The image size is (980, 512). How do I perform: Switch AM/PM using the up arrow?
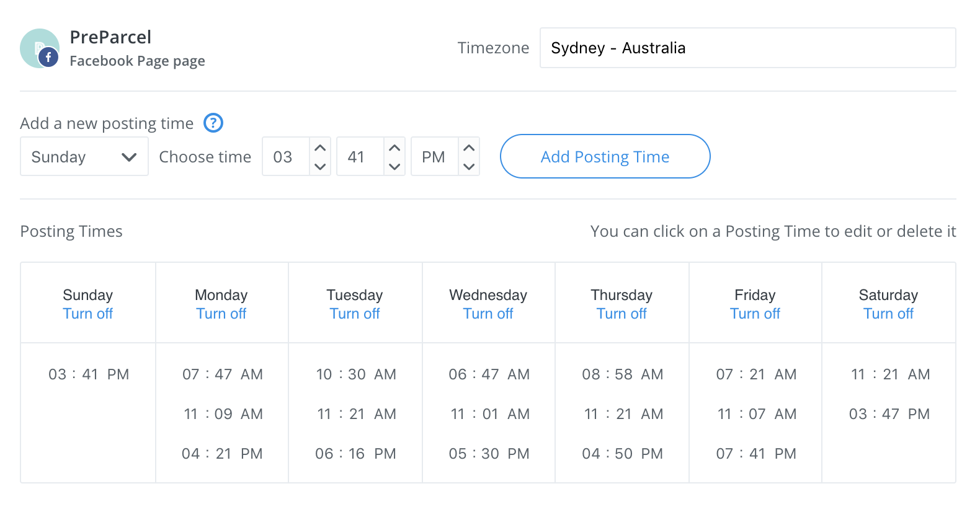[x=469, y=148]
